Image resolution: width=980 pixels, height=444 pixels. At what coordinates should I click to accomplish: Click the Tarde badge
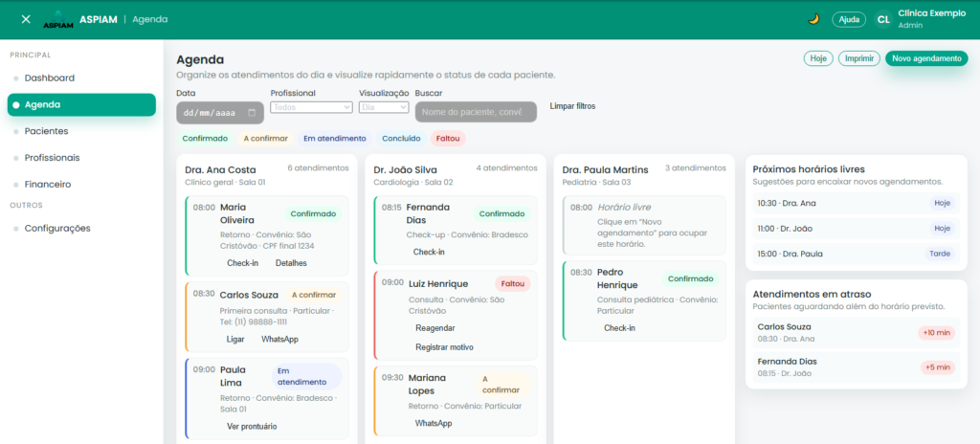(940, 254)
